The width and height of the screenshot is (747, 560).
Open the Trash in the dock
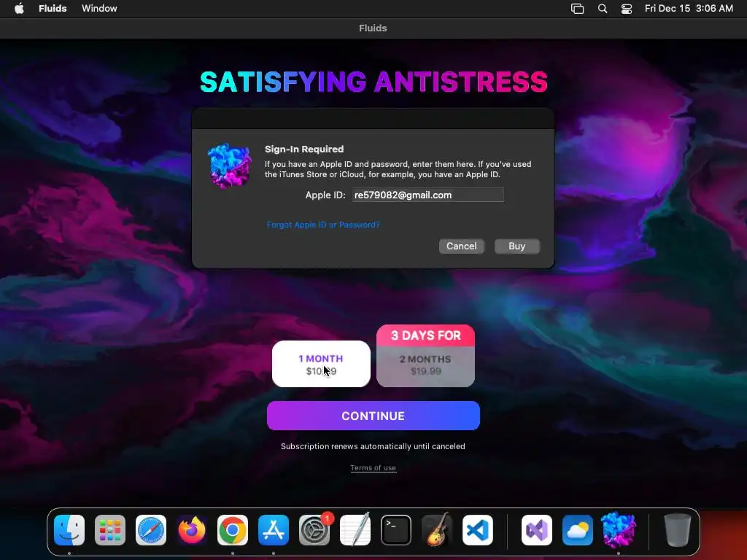tap(678, 529)
